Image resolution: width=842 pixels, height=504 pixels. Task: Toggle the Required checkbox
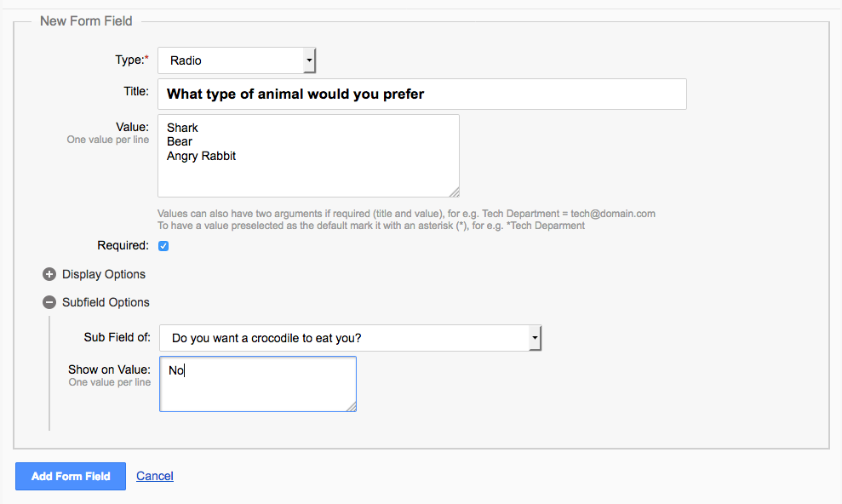(x=163, y=246)
